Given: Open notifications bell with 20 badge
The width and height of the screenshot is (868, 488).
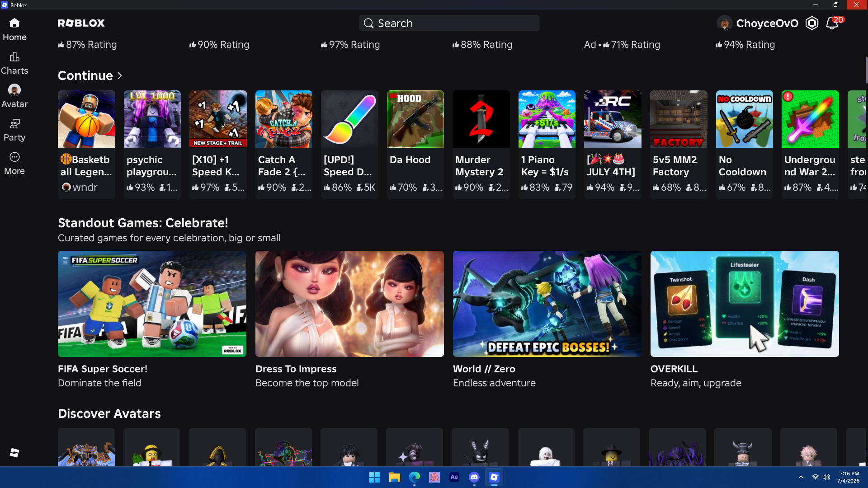Looking at the screenshot, I should point(832,23).
